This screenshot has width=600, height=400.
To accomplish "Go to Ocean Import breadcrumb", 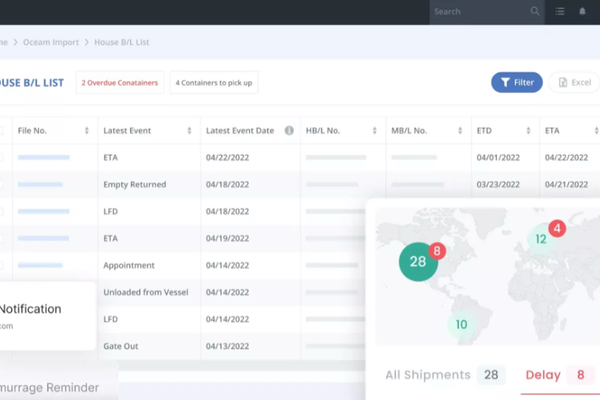I will [51, 42].
